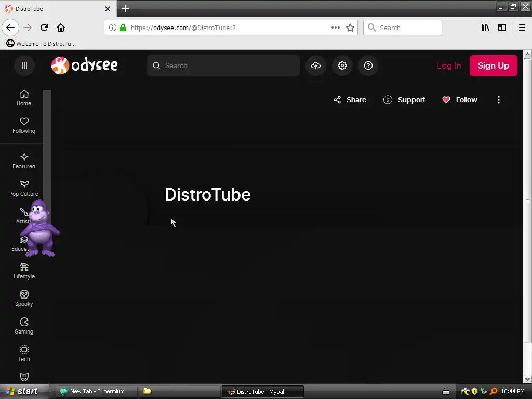Click the purple BonziBuddy gorilla
The height and width of the screenshot is (399, 532).
(x=40, y=228)
